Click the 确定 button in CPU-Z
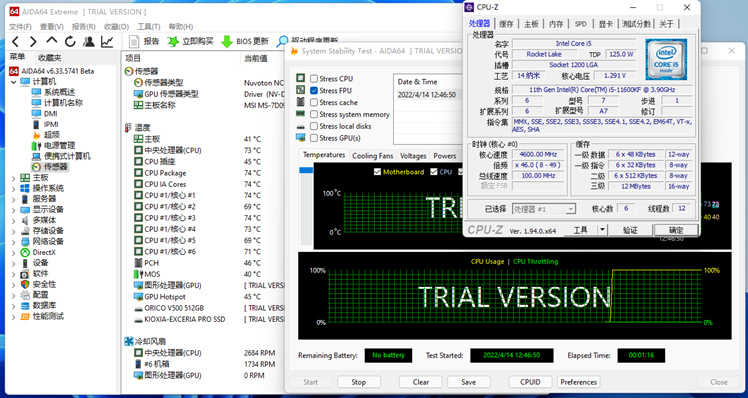 tap(676, 230)
